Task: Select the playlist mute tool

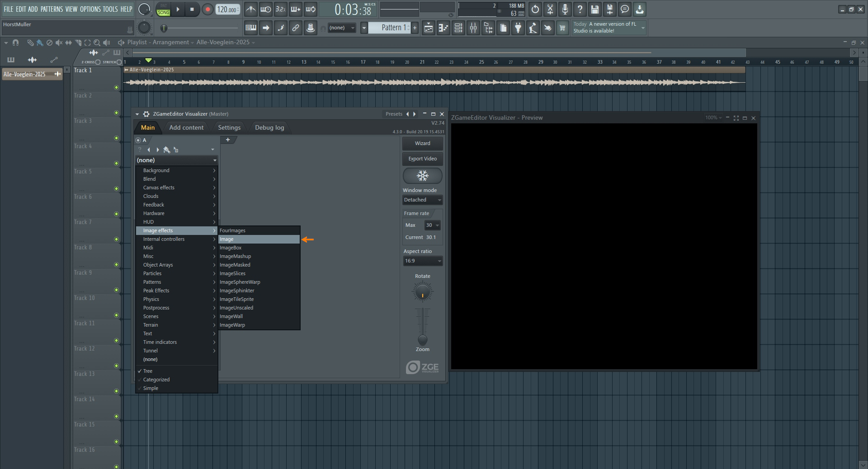Action: tap(59, 42)
